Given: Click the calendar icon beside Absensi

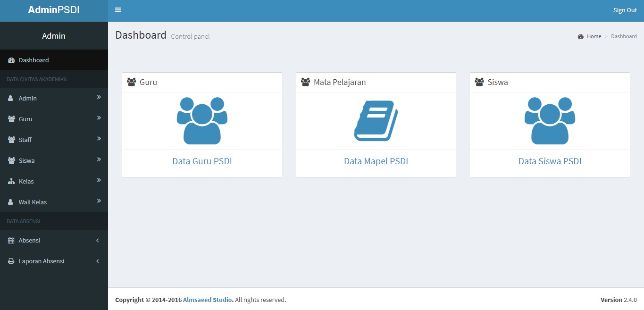Looking at the screenshot, I should click(11, 241).
